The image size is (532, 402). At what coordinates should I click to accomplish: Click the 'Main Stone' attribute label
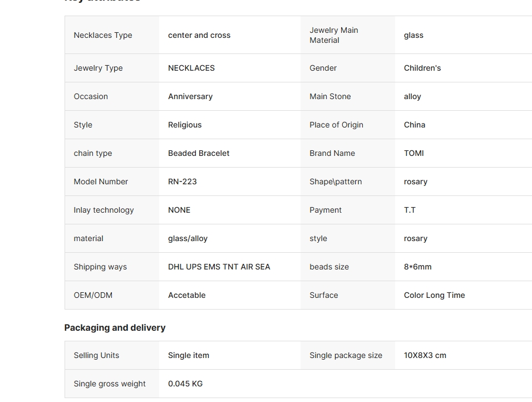click(330, 96)
